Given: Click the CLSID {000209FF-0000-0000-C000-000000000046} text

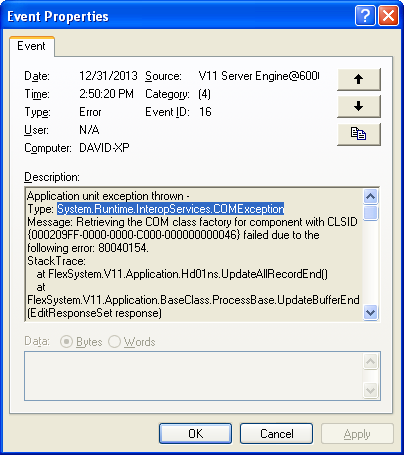Looking at the screenshot, I should 134,235.
